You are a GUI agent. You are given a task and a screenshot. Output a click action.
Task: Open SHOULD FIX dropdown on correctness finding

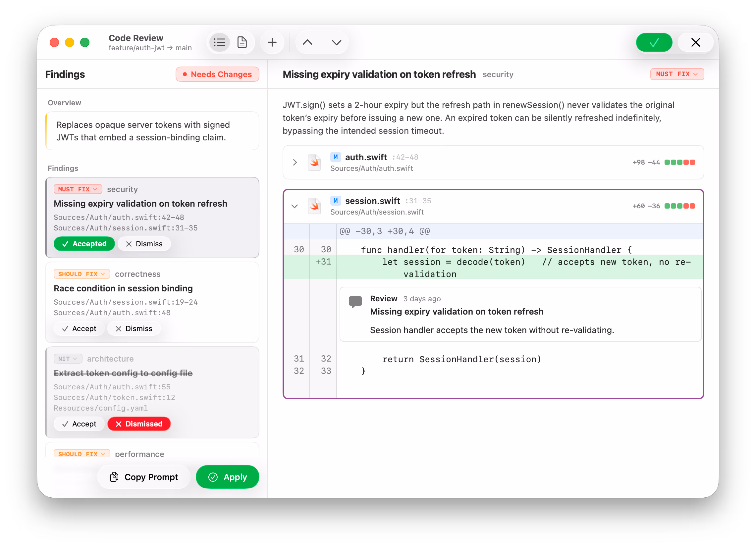[x=82, y=274]
